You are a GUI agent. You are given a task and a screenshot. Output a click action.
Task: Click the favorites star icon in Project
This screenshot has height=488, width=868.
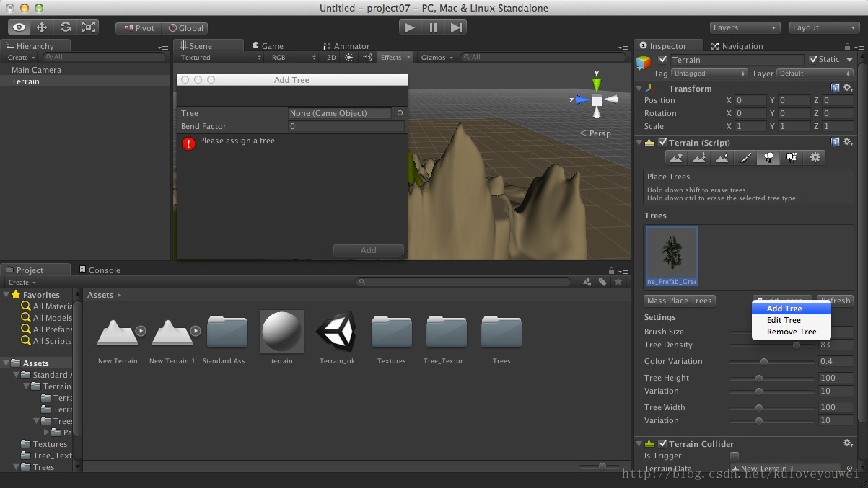[618, 283]
